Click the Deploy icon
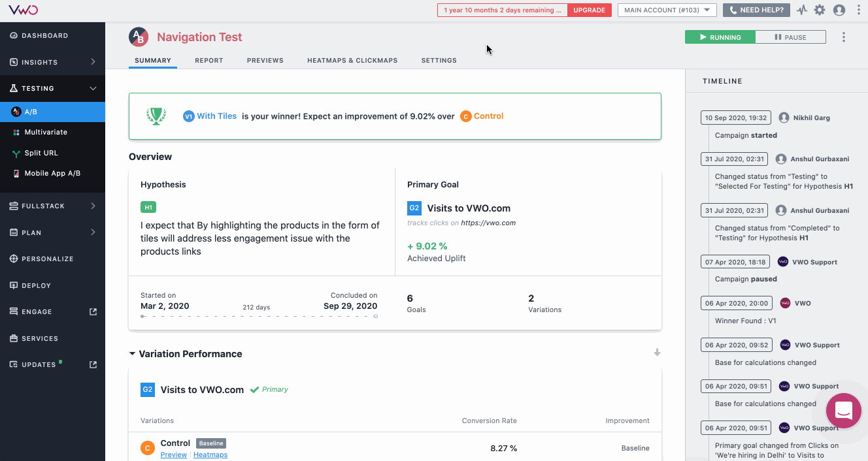This screenshot has width=868, height=461. (x=14, y=285)
